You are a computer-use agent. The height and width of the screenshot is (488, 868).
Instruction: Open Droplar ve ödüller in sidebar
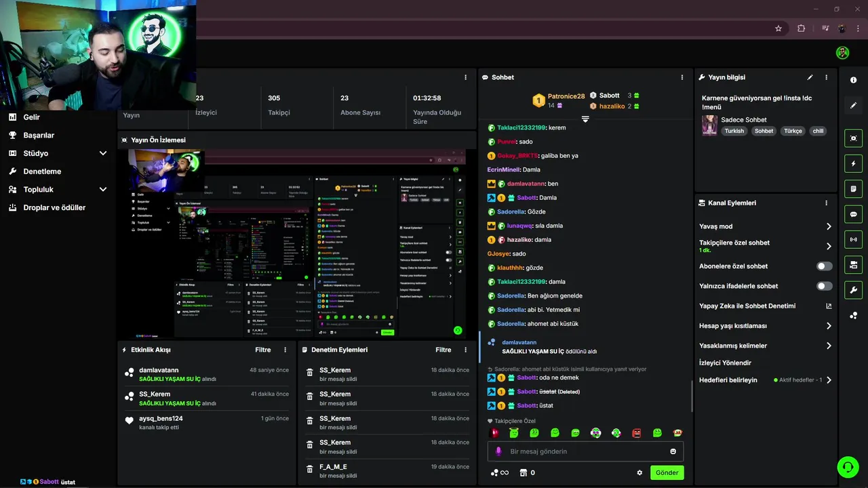(x=54, y=207)
